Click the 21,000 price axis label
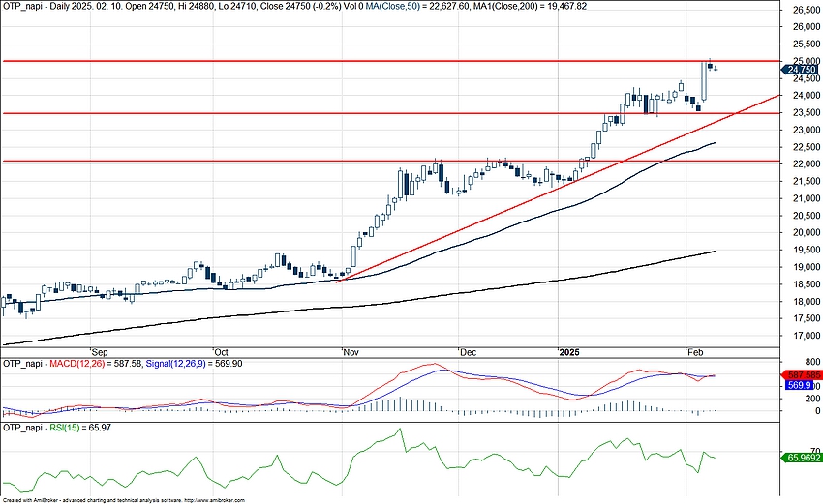Image resolution: width=823 pixels, height=504 pixels. tap(807, 198)
